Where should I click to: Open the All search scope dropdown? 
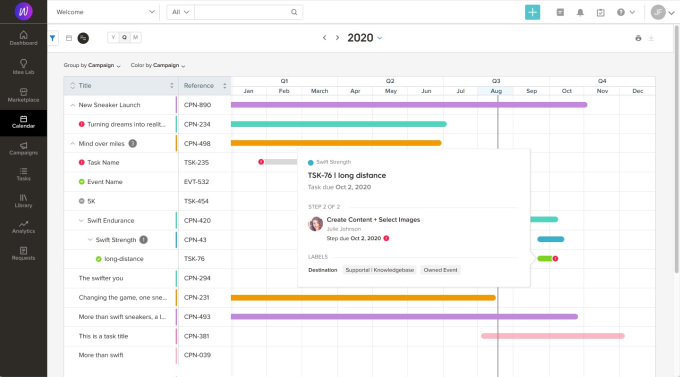pyautogui.click(x=180, y=12)
